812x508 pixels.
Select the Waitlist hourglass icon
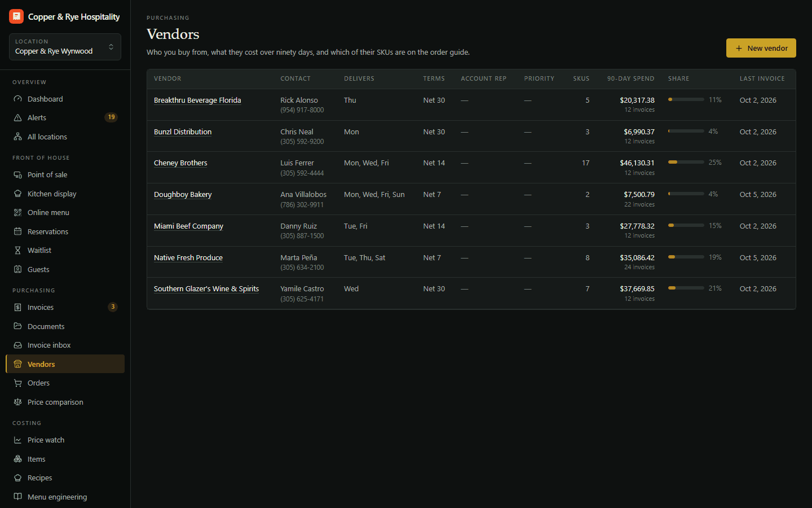[17, 250]
